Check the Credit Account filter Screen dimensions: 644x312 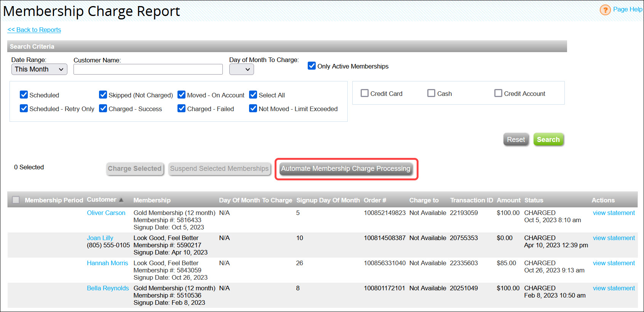(x=498, y=93)
